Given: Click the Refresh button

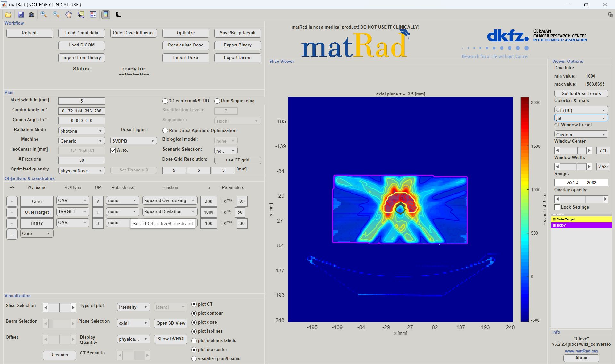Looking at the screenshot, I should (30, 33).
